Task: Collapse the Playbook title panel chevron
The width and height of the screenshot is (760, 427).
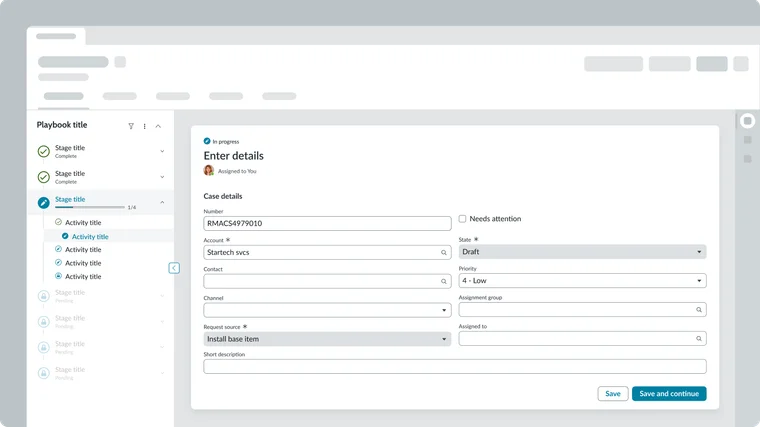Action: pyautogui.click(x=158, y=126)
